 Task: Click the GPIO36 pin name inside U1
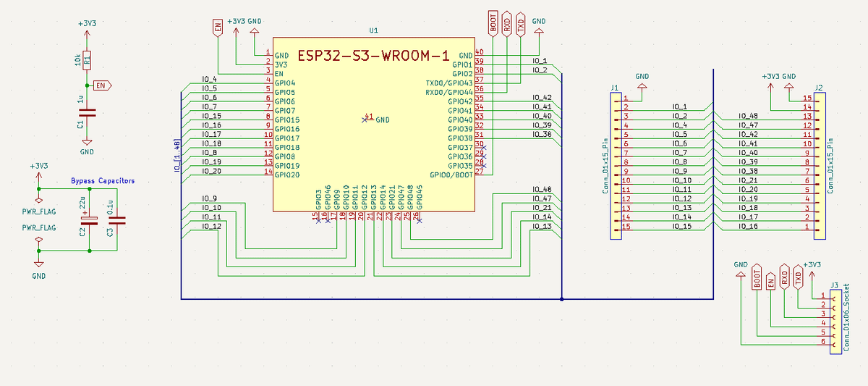[x=461, y=156]
